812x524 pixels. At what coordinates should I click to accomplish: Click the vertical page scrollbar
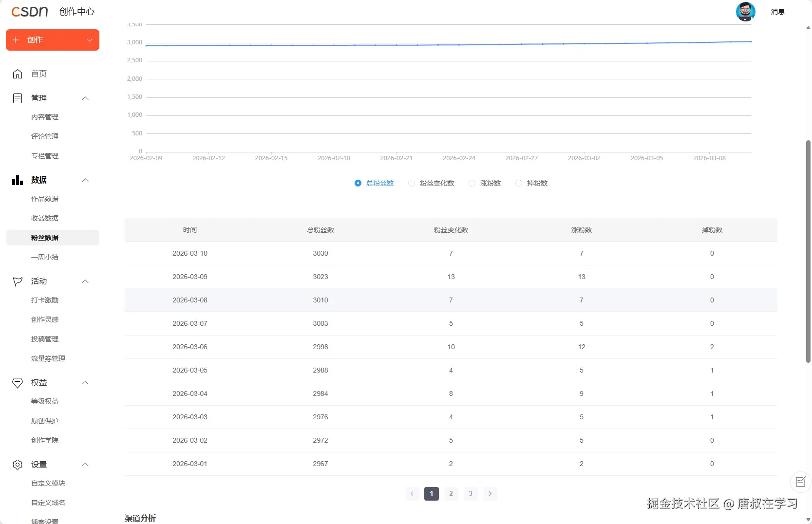808,251
